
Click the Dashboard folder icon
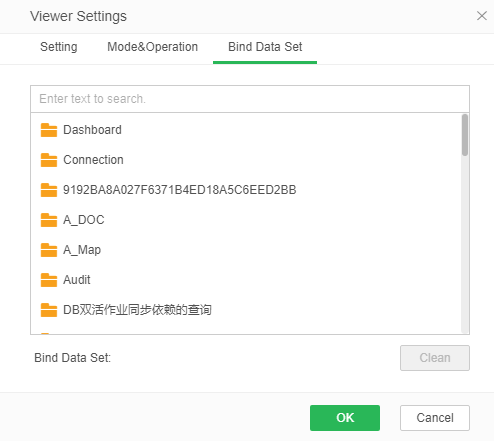point(49,130)
